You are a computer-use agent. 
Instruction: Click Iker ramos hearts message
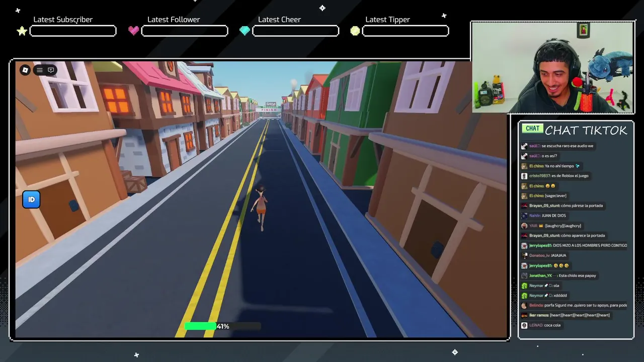pyautogui.click(x=580, y=315)
